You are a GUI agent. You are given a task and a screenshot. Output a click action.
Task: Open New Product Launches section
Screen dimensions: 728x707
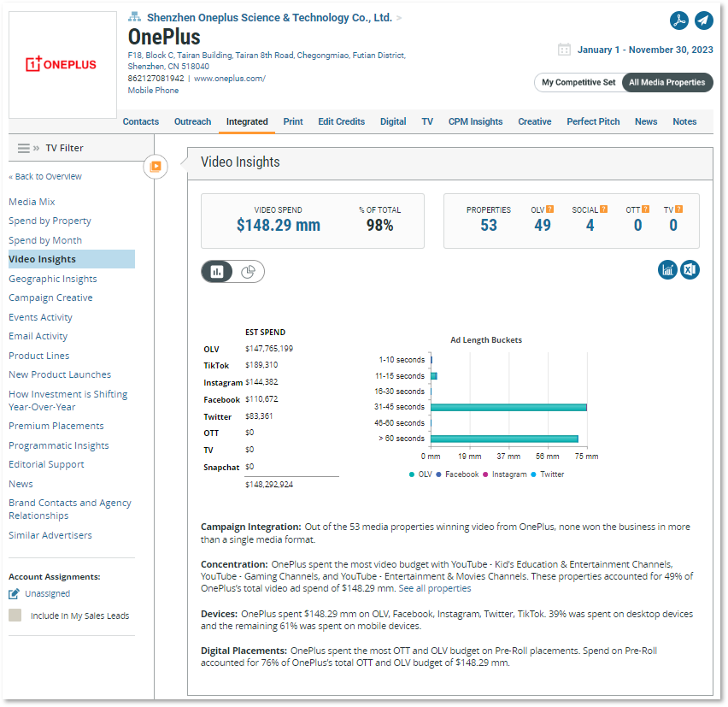[x=60, y=374]
